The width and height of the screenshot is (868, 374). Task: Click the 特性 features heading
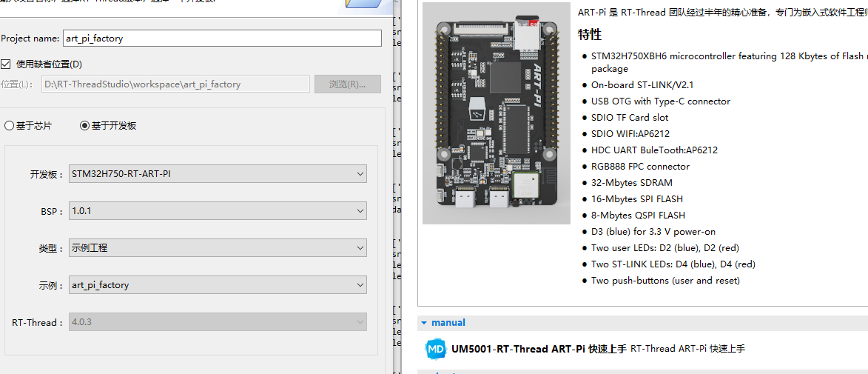click(x=590, y=35)
